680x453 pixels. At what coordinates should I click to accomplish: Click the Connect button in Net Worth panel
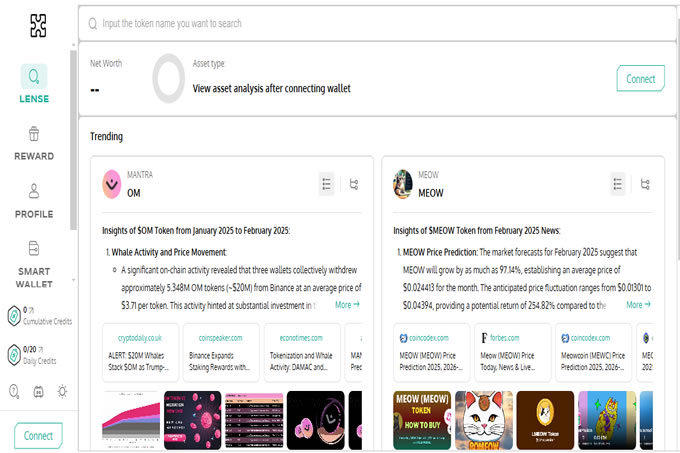pos(640,78)
